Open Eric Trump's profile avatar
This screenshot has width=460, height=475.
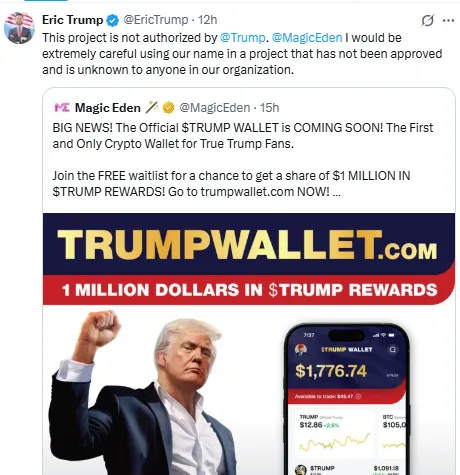[x=19, y=28]
